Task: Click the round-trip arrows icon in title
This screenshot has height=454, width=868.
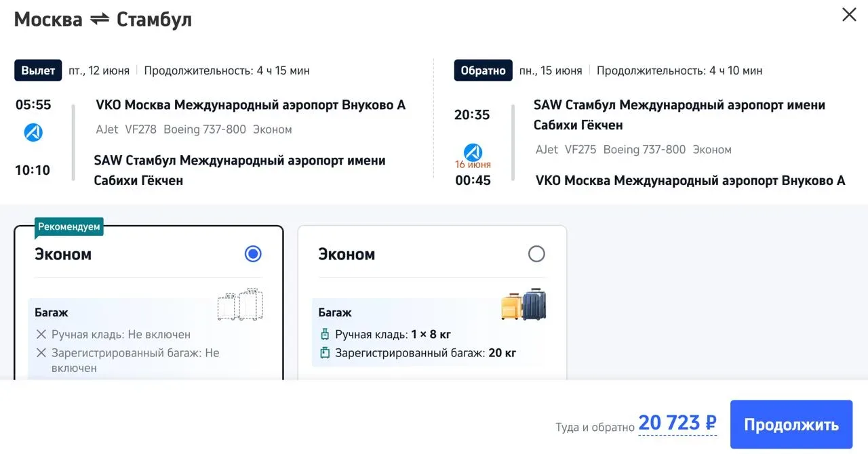Action: pos(100,20)
